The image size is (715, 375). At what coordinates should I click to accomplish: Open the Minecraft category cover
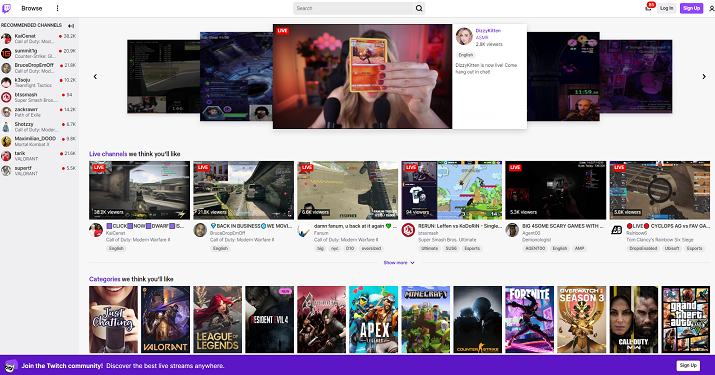pyautogui.click(x=425, y=319)
